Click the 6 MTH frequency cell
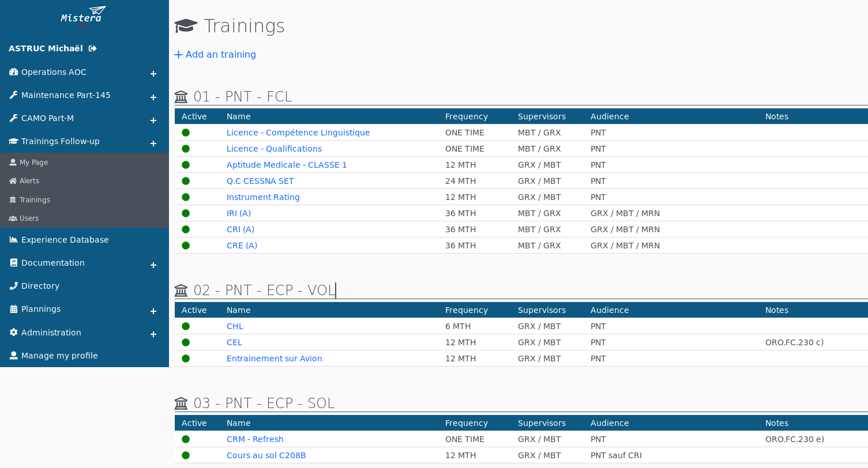This screenshot has height=468, width=868. [458, 326]
